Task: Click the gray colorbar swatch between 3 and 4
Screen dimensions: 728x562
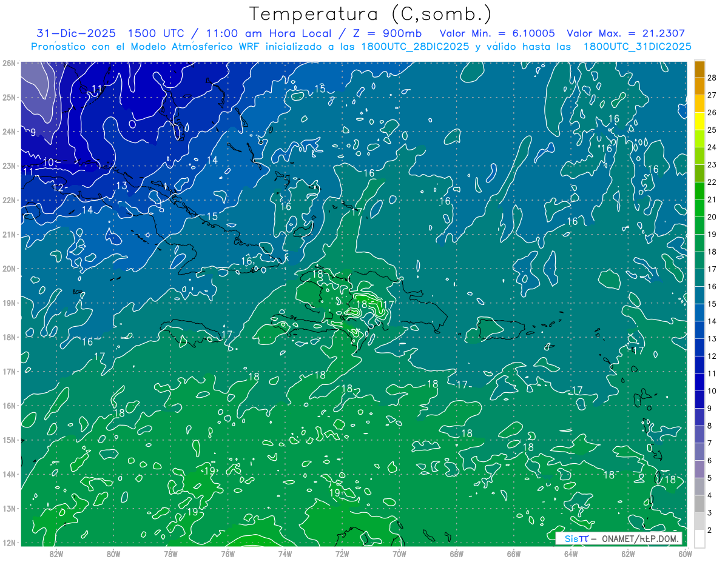Action: pyautogui.click(x=699, y=504)
